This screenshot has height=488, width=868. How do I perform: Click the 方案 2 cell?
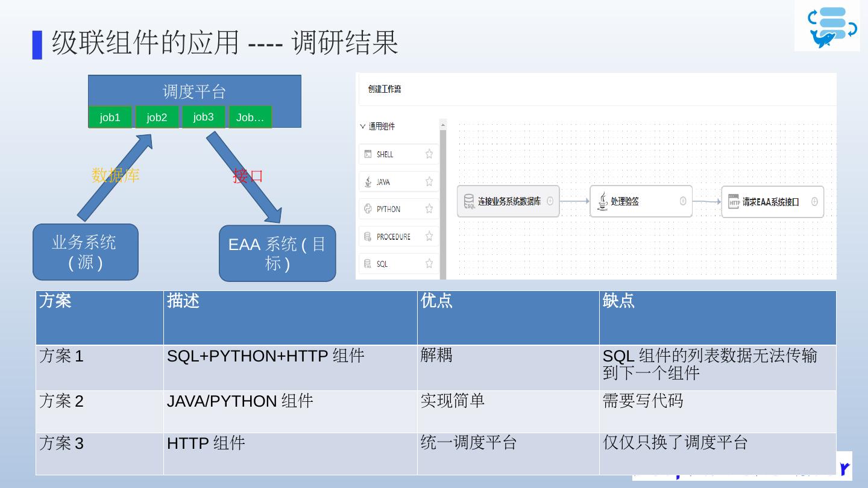tap(99, 411)
